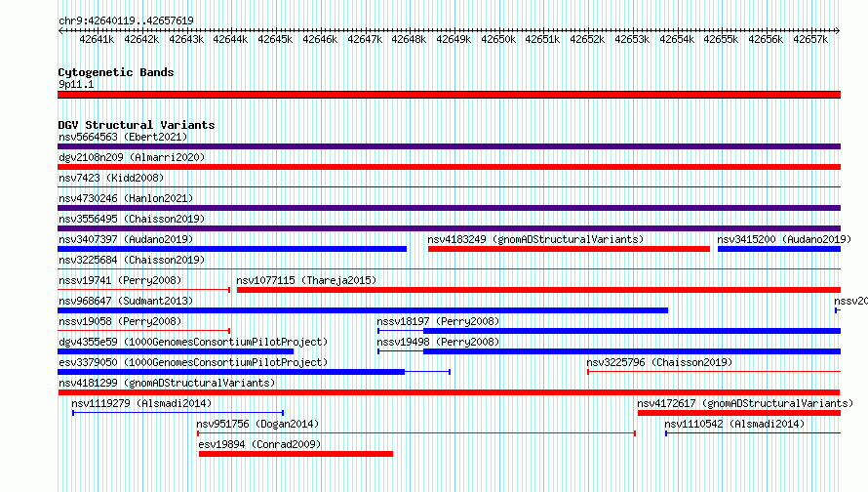Click the 42645k ruler tick label
Viewport: 868px width, 492px height.
coord(275,39)
